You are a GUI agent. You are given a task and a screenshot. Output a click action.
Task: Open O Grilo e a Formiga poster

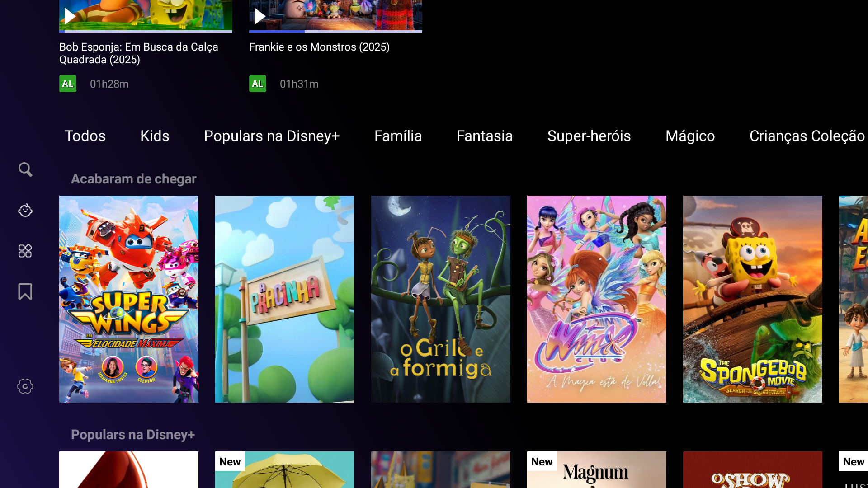[441, 299]
